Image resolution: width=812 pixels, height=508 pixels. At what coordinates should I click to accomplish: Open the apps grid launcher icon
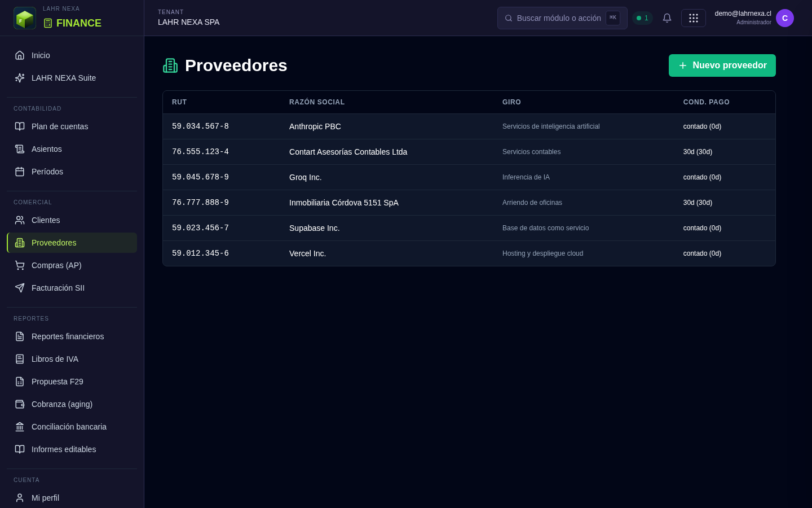tap(694, 18)
